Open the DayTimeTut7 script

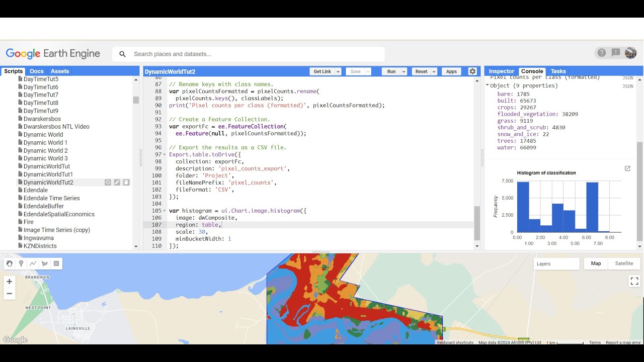pos(41,95)
